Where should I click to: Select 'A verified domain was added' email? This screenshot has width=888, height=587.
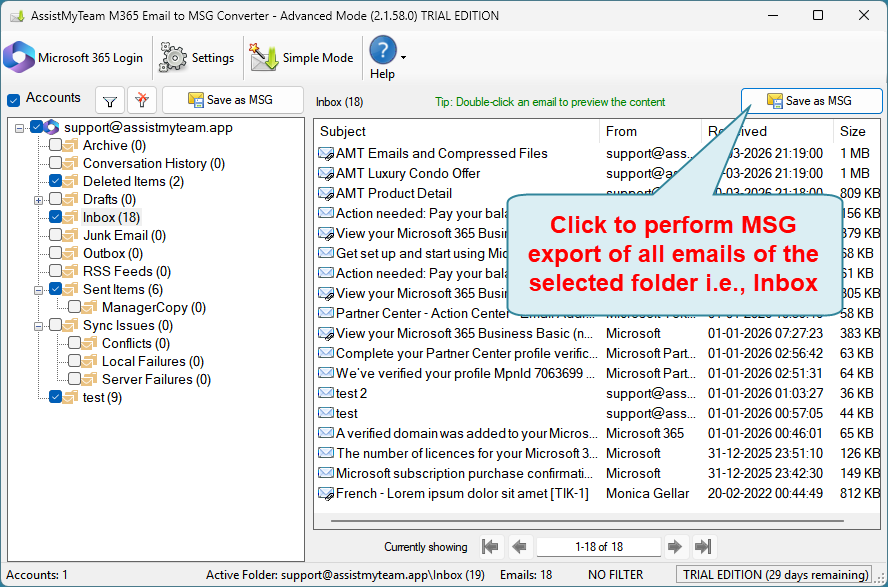click(467, 433)
